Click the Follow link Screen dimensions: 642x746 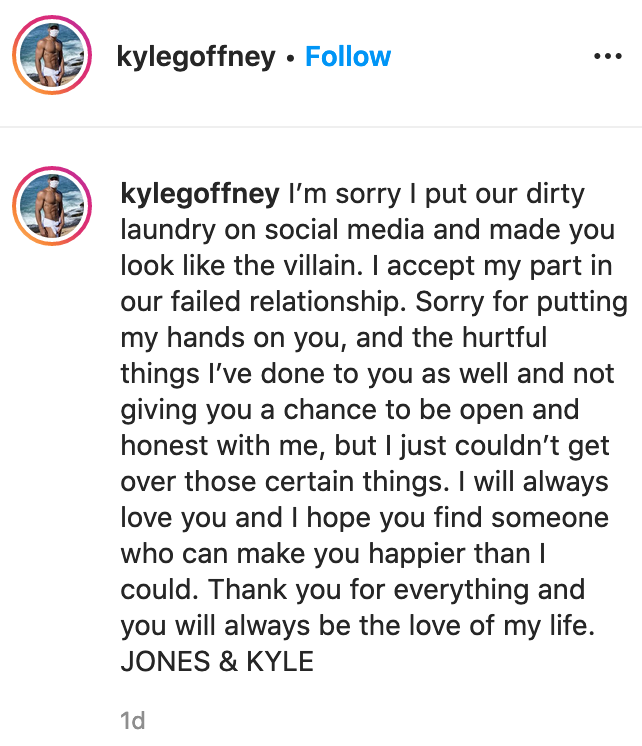click(348, 57)
